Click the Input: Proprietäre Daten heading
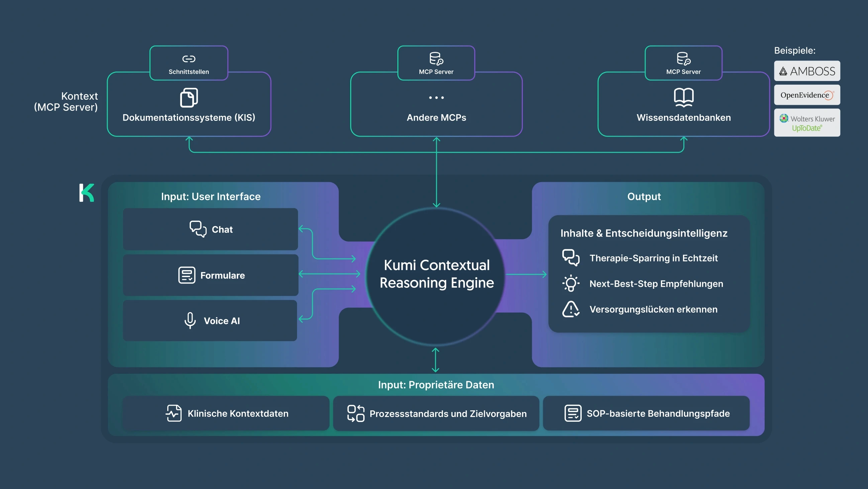The height and width of the screenshot is (489, 868). click(436, 385)
